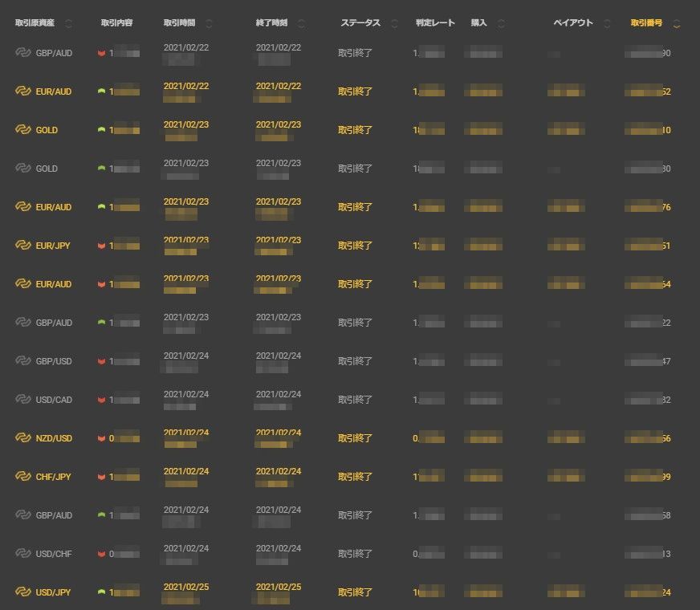Click the NZD/USD currency pair icon
Image resolution: width=700 pixels, height=610 pixels.
[22, 438]
